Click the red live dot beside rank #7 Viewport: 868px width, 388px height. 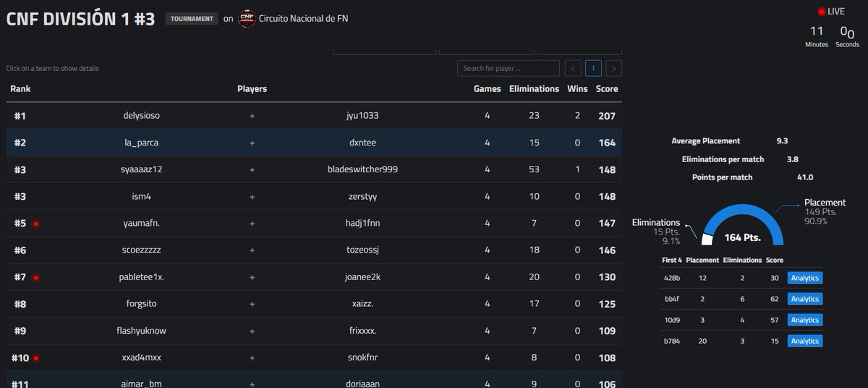[35, 277]
